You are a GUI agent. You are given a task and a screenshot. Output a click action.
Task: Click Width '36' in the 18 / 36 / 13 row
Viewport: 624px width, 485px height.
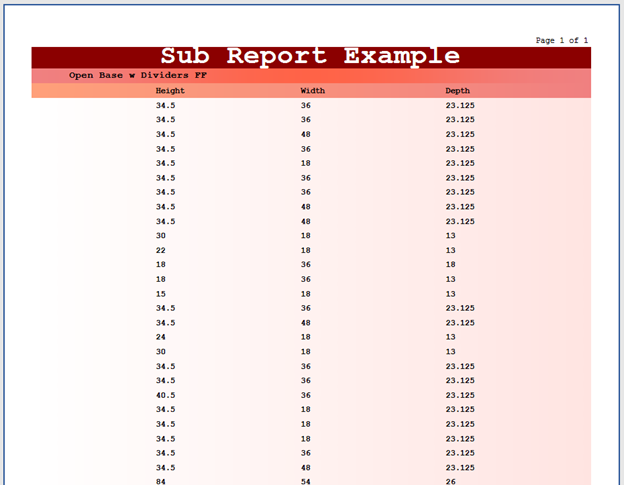(x=305, y=279)
